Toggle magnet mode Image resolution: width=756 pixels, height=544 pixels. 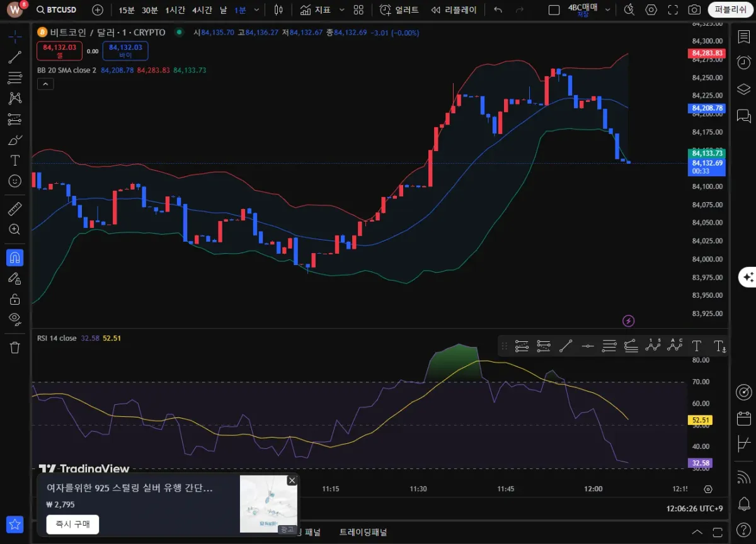(x=15, y=257)
